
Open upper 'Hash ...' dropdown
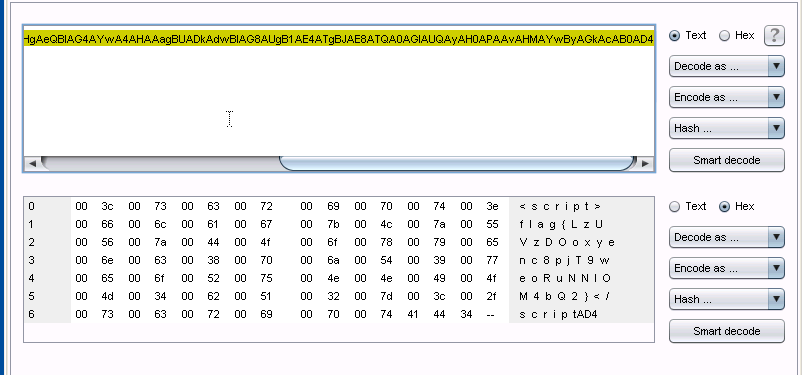726,128
